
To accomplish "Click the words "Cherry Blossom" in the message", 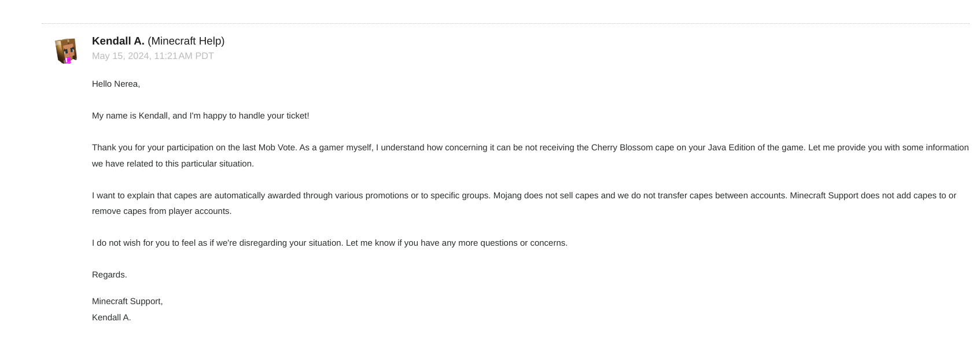I will coord(621,147).
